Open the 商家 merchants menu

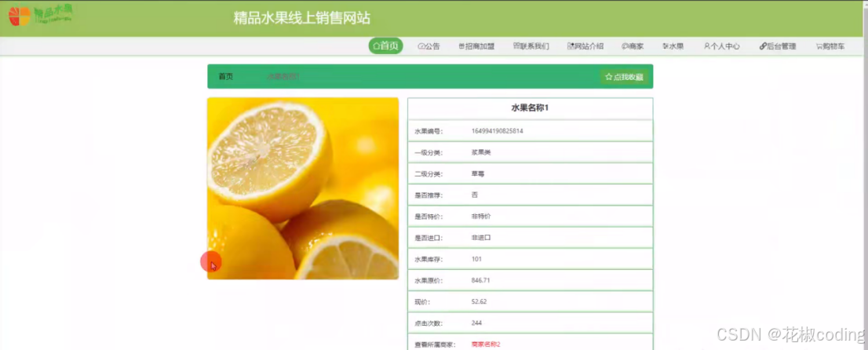(633, 46)
